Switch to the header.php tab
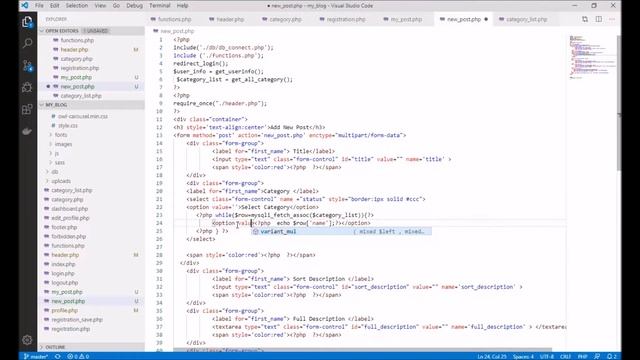 [230, 19]
